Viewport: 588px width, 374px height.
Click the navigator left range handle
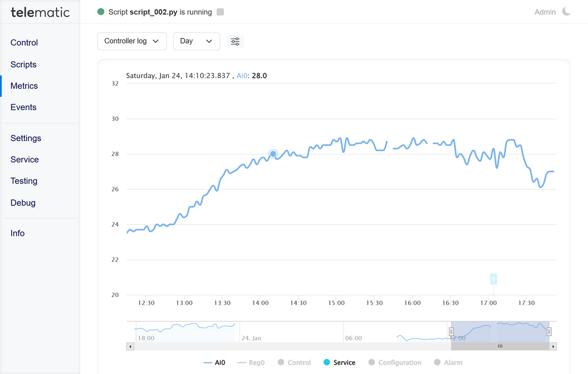[451, 332]
